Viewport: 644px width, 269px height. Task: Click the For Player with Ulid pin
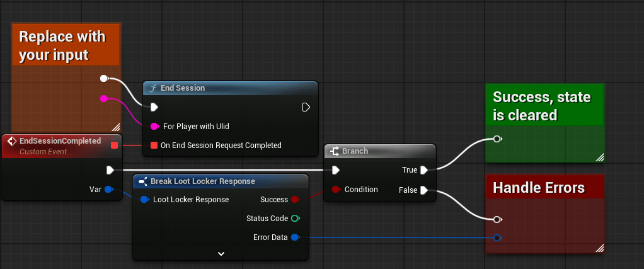(x=154, y=126)
